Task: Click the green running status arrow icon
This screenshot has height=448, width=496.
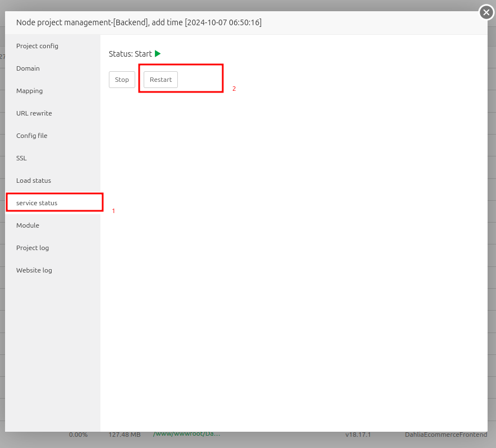Action: pos(158,54)
